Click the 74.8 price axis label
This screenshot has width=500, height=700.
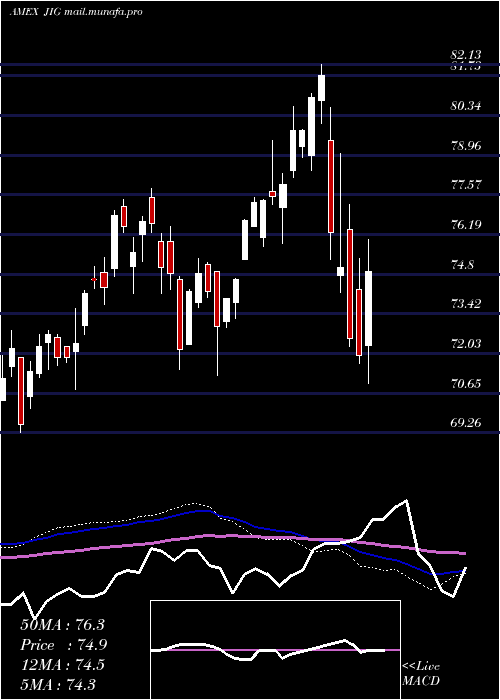pos(462,265)
